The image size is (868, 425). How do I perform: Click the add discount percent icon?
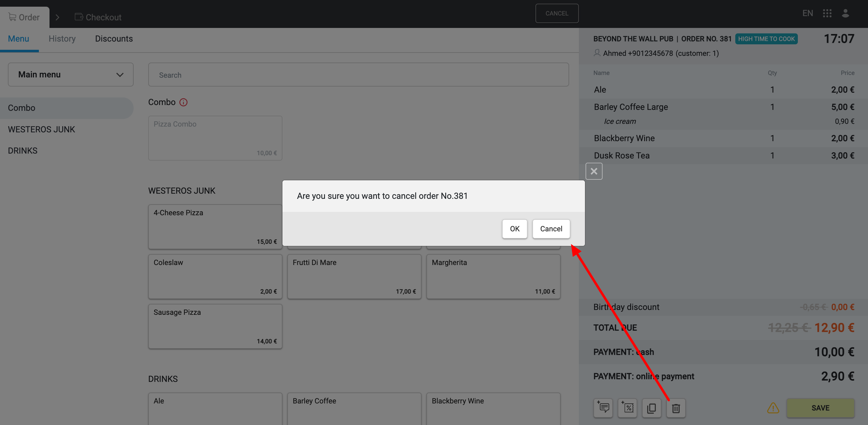(x=627, y=408)
